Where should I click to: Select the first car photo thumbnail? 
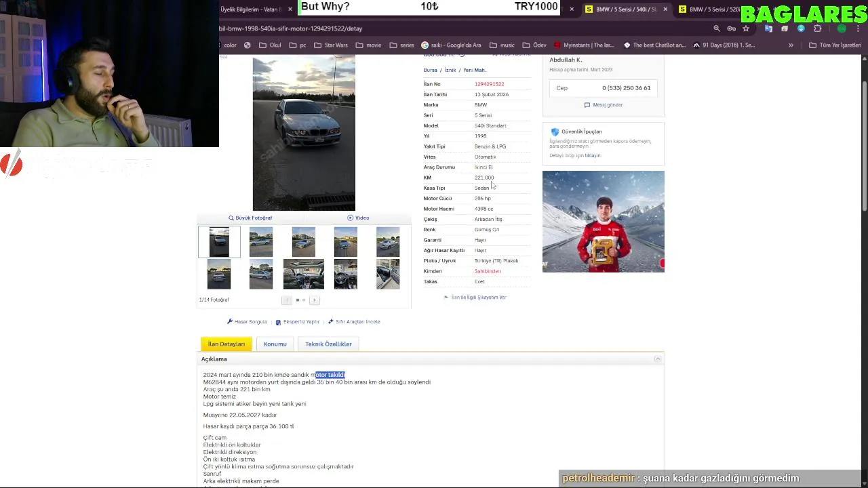(x=219, y=242)
